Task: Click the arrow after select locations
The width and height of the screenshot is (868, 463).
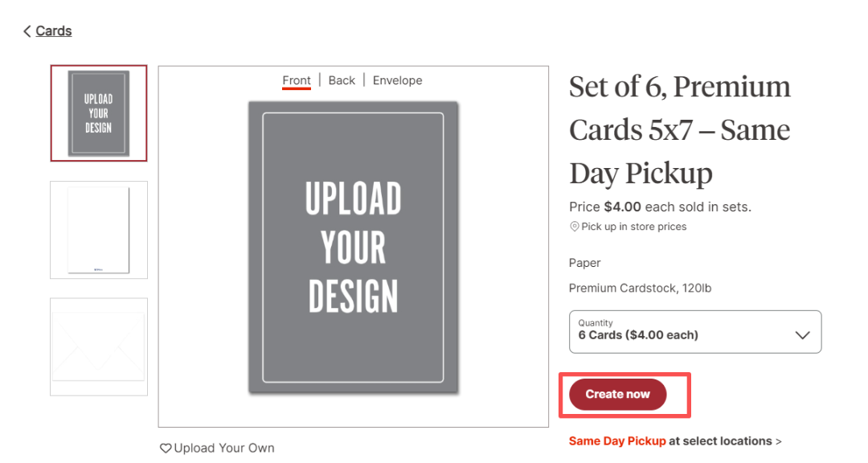Action: (779, 441)
